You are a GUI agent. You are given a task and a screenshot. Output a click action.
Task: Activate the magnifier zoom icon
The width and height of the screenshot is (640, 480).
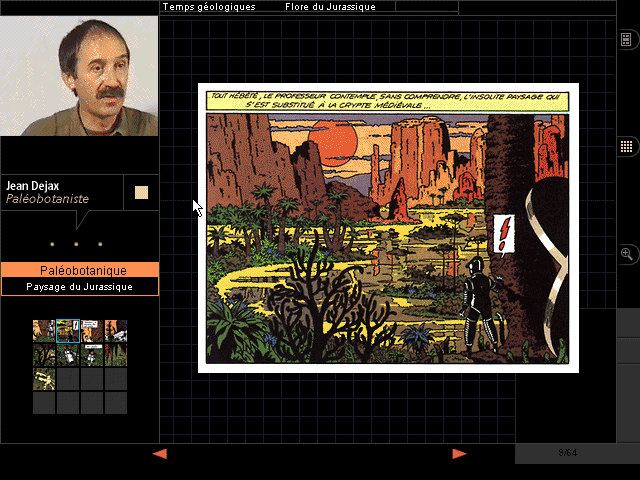(627, 253)
